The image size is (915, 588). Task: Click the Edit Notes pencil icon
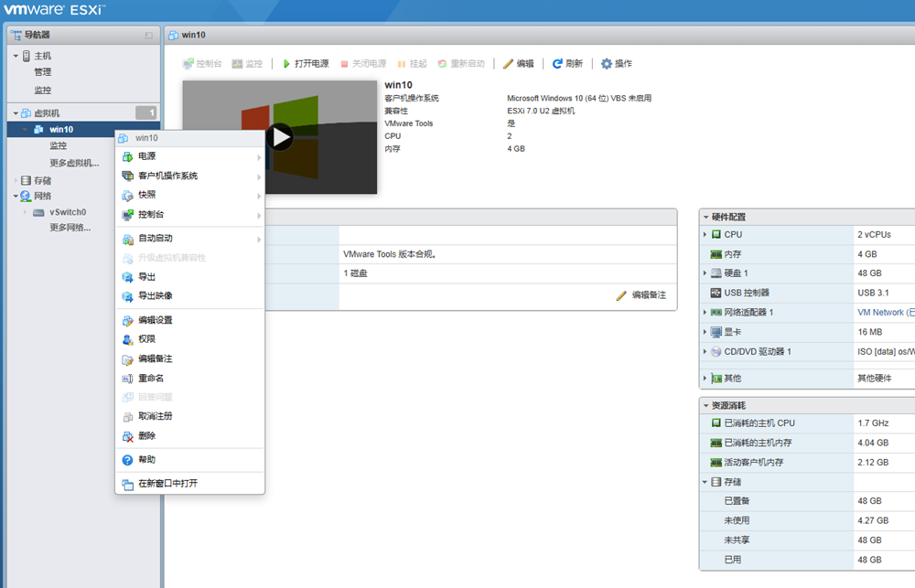point(621,295)
